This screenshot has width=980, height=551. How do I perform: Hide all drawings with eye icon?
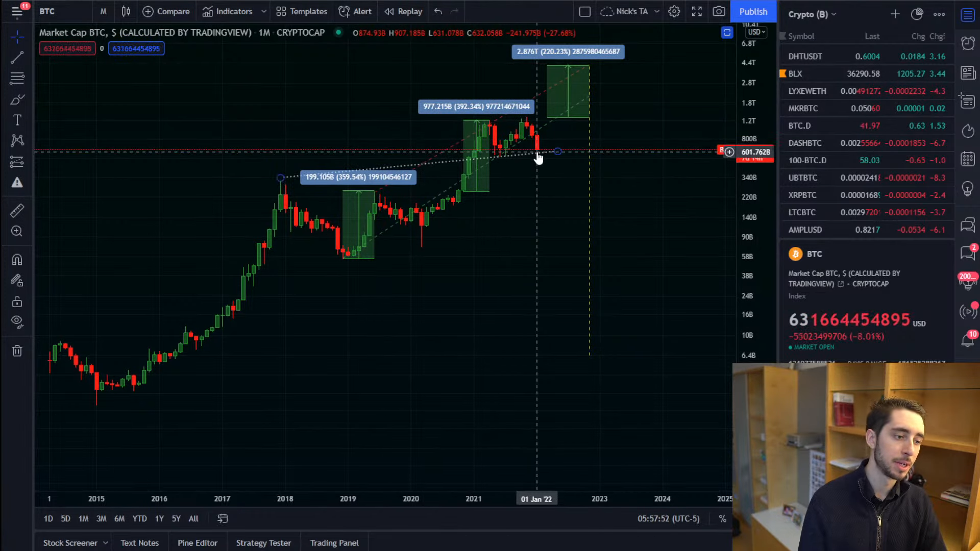tap(17, 321)
